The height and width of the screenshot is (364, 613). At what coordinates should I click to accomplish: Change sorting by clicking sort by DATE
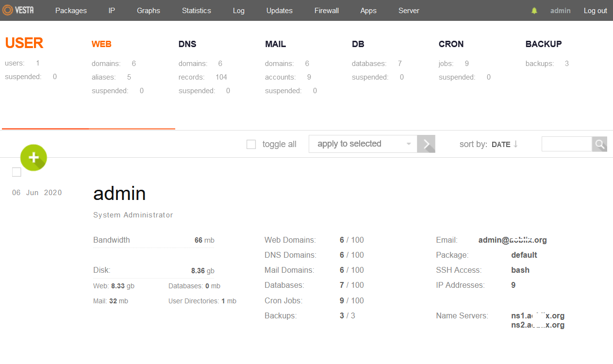501,144
